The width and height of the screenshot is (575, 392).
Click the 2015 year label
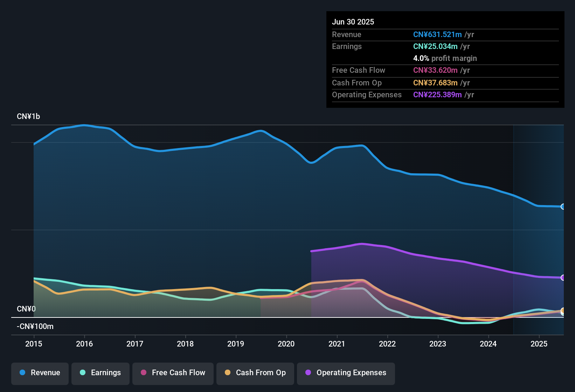[34, 344]
